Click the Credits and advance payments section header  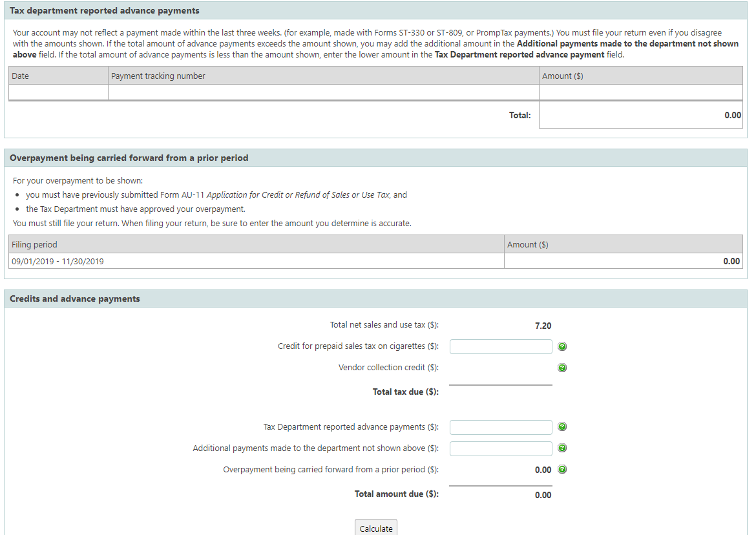[x=75, y=299]
